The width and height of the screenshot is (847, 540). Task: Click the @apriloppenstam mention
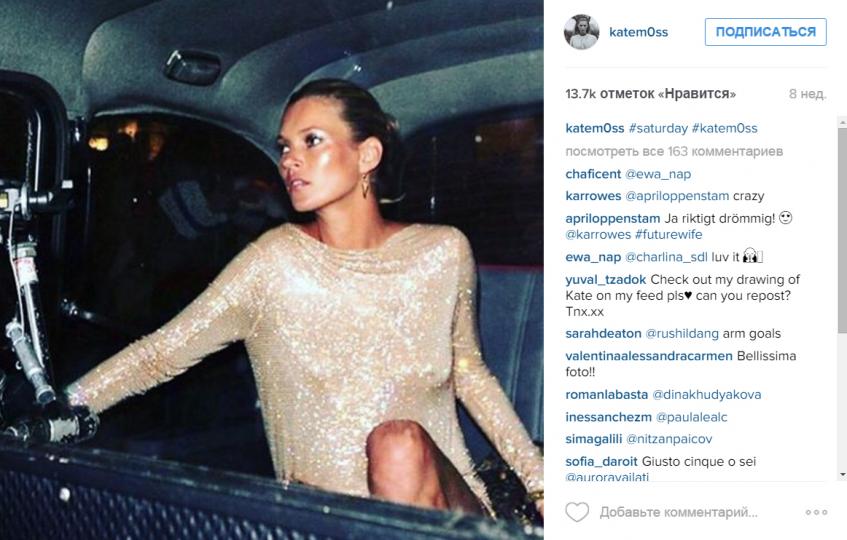677,196
